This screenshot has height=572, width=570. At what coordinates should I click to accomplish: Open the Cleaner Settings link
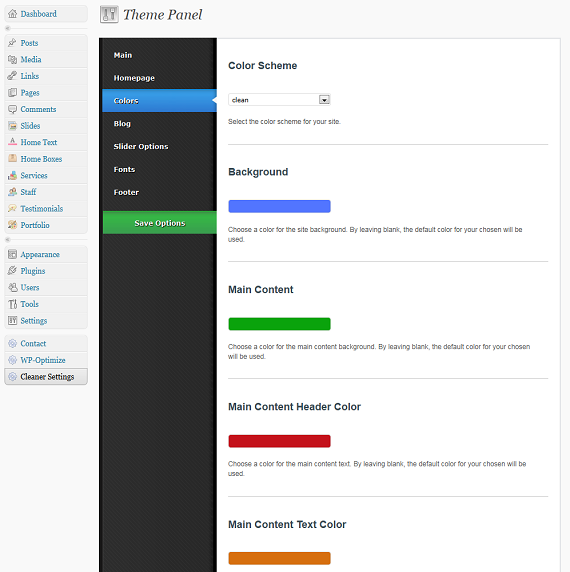pyautogui.click(x=47, y=377)
